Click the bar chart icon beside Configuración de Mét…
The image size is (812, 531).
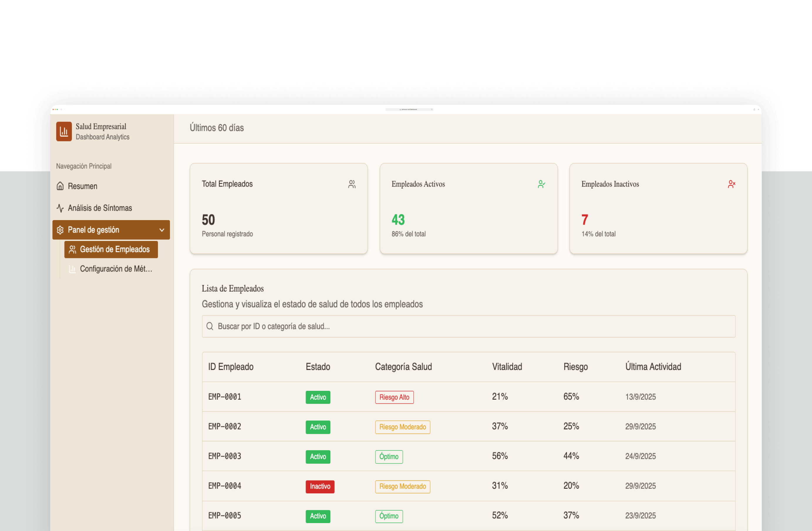(72, 269)
